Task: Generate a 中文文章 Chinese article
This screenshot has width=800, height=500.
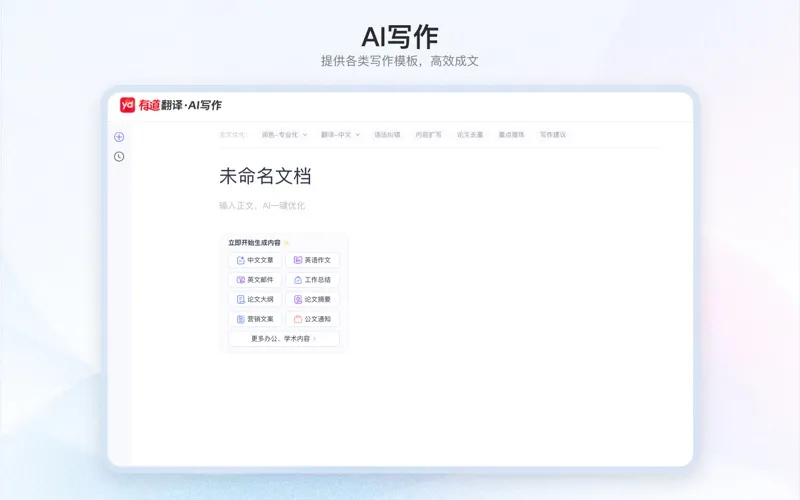Action: (x=255, y=260)
